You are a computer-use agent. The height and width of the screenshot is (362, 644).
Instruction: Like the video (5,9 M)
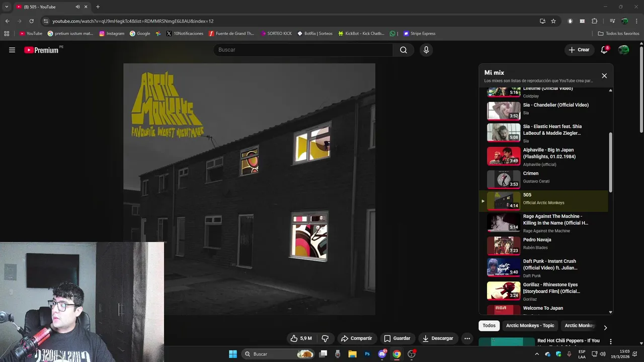point(301,338)
